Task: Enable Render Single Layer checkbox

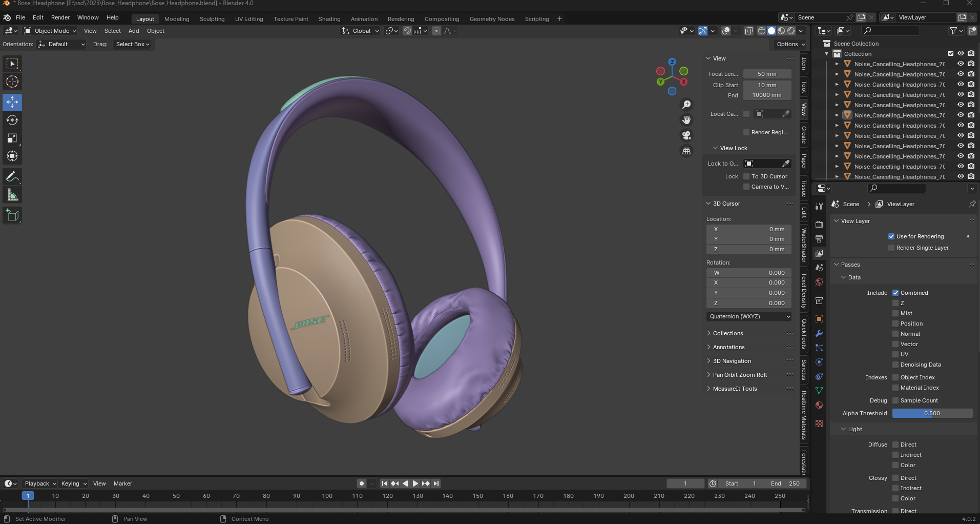Action: pos(891,248)
